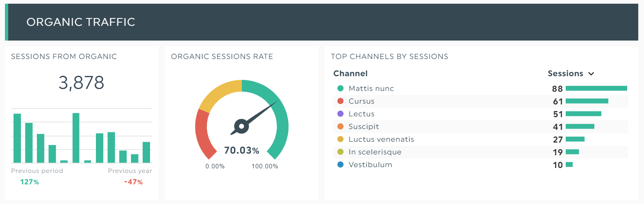Click the lime dot beside In scelerisque
This screenshot has height=204, width=644.
[340, 152]
